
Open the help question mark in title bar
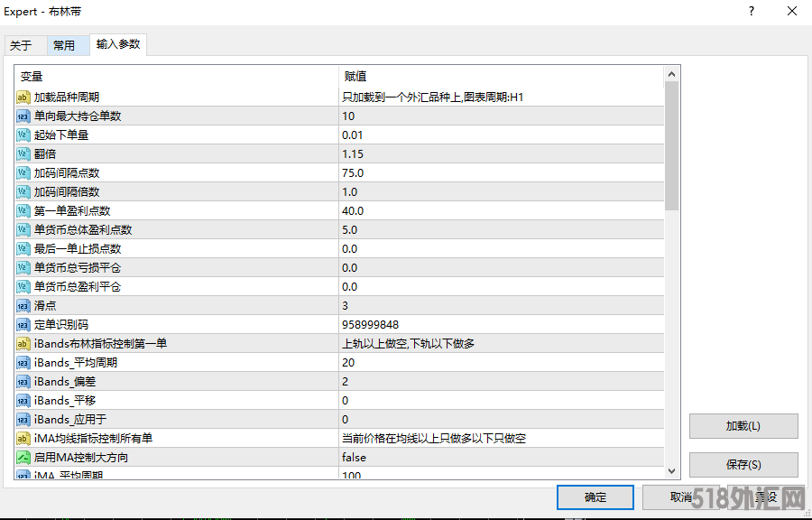tap(752, 11)
